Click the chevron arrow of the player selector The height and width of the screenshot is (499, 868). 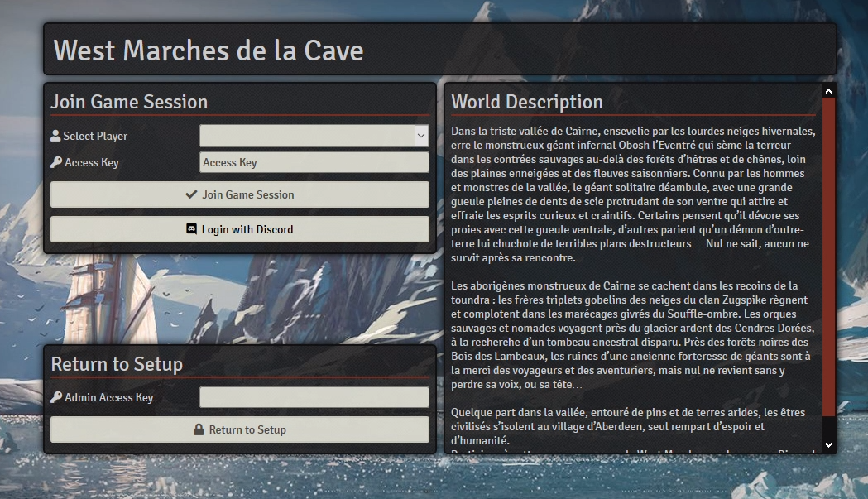click(x=421, y=136)
